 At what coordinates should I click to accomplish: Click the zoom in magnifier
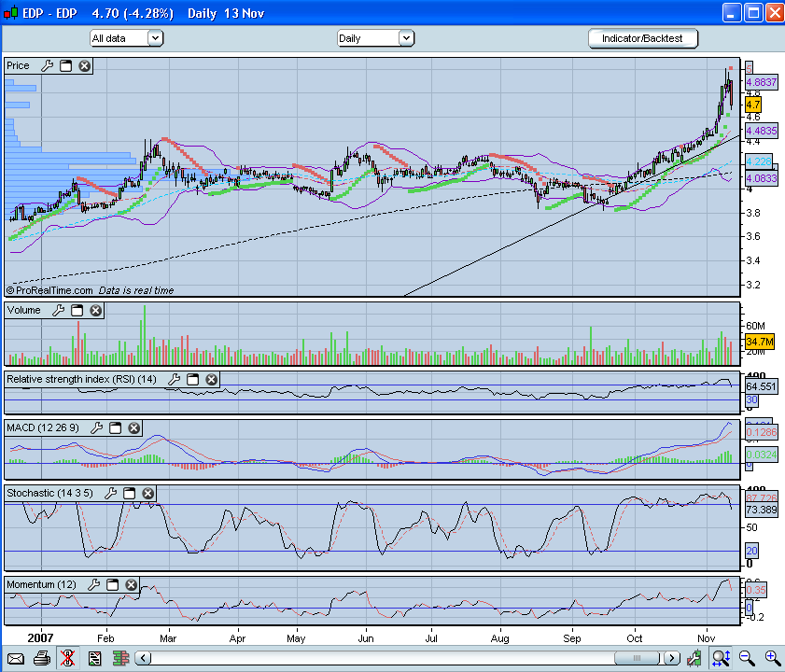773,658
